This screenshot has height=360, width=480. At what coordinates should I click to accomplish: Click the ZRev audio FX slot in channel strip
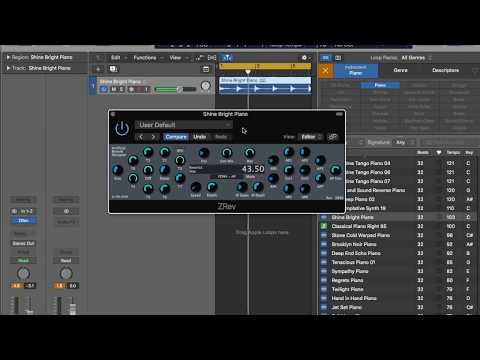[23, 221]
